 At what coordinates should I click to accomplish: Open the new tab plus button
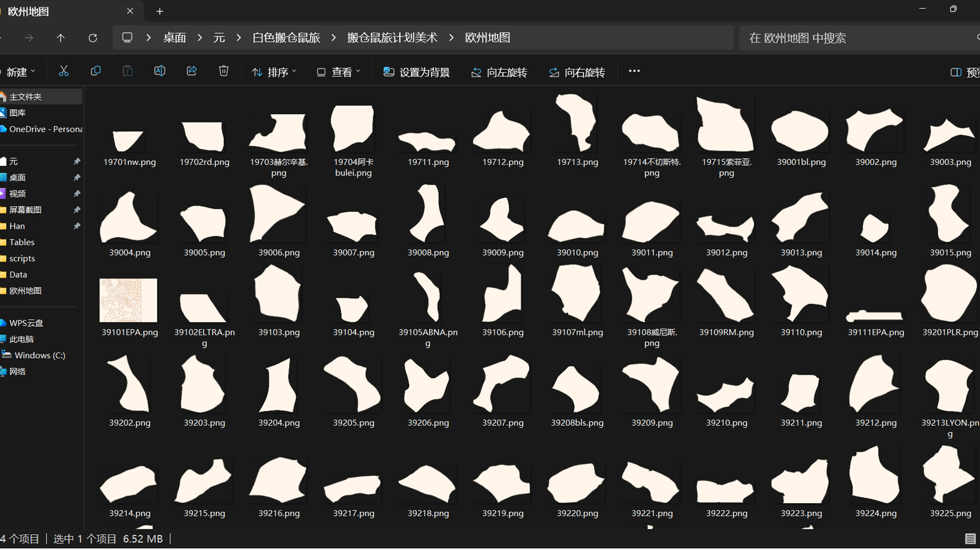(160, 11)
